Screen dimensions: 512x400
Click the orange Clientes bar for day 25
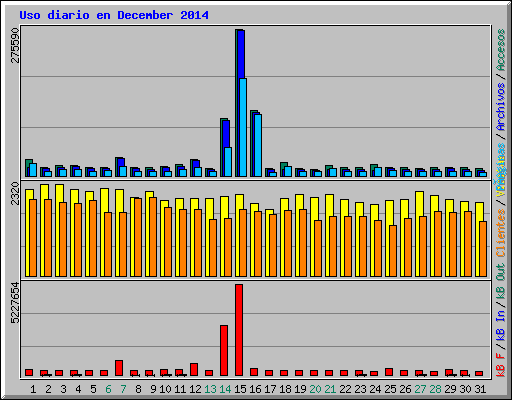pos(393,251)
